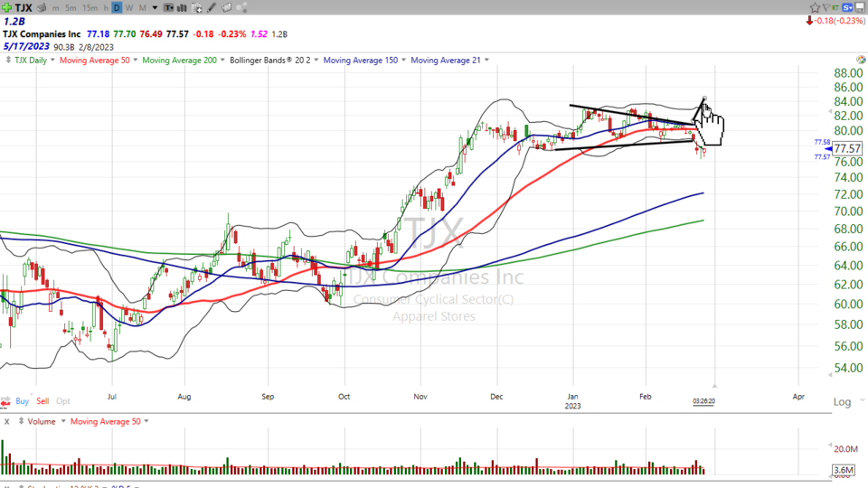The image size is (868, 488).
Task: Click the open price 77.18
Action: pyautogui.click(x=98, y=34)
